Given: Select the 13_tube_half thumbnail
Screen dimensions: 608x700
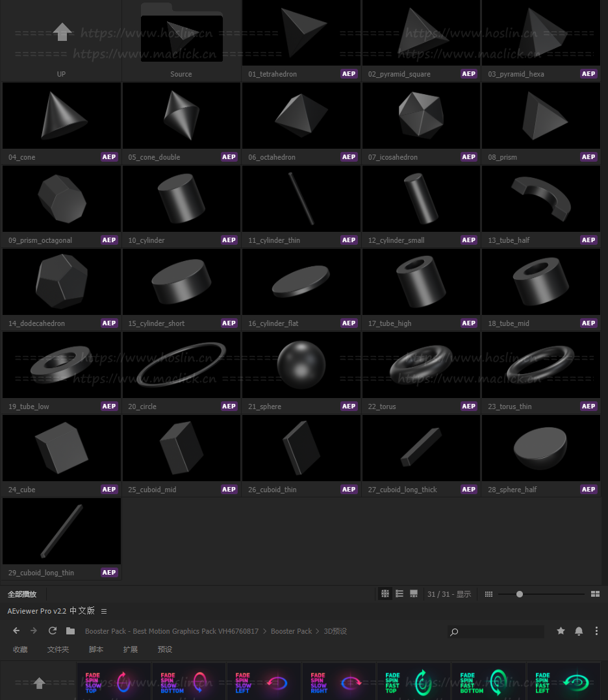Looking at the screenshot, I should [x=541, y=199].
